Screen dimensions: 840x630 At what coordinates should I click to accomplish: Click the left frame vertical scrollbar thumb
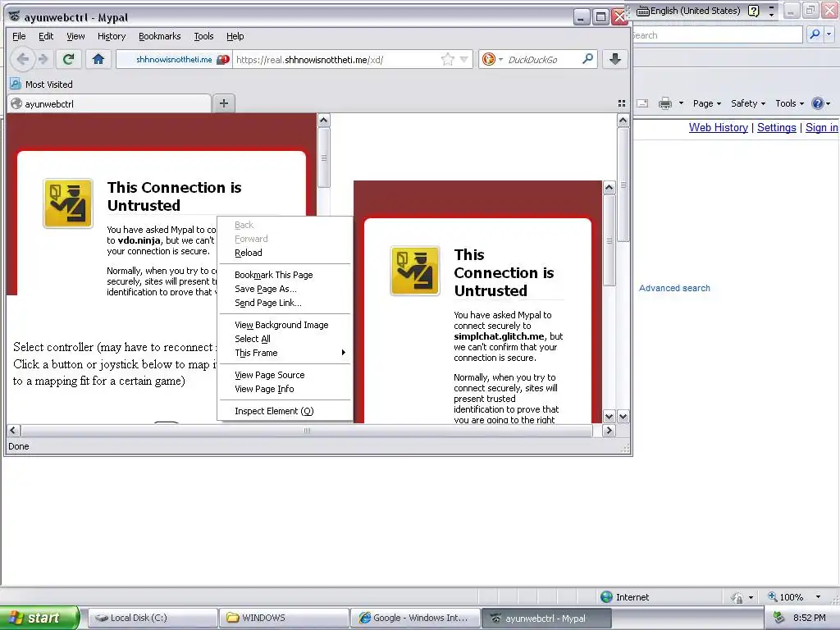click(x=323, y=157)
